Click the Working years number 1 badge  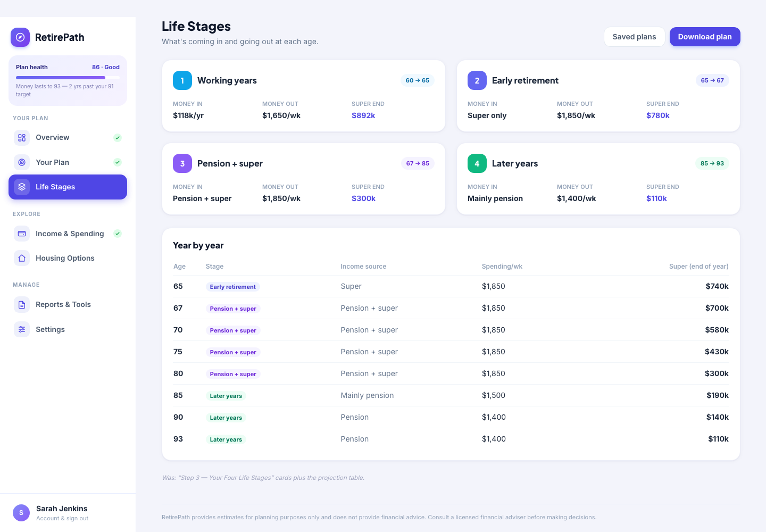coord(182,80)
